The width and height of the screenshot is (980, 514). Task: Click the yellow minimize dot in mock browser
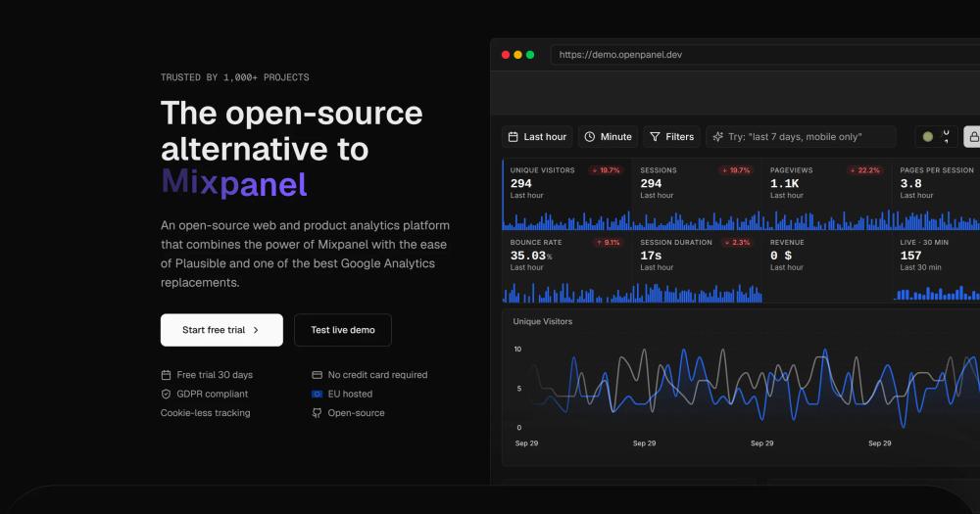[517, 55]
